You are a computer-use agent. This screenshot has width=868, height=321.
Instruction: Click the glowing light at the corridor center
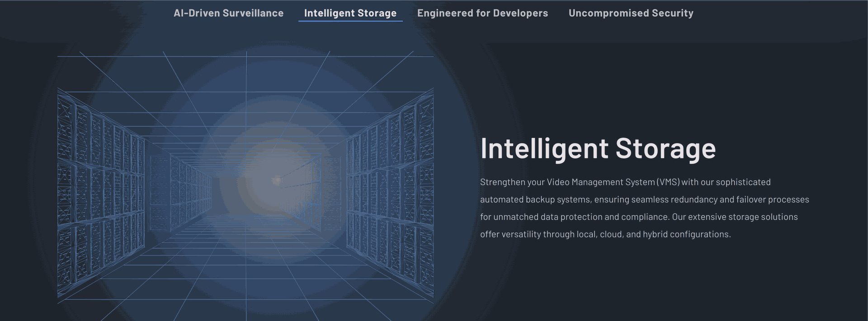point(276,181)
